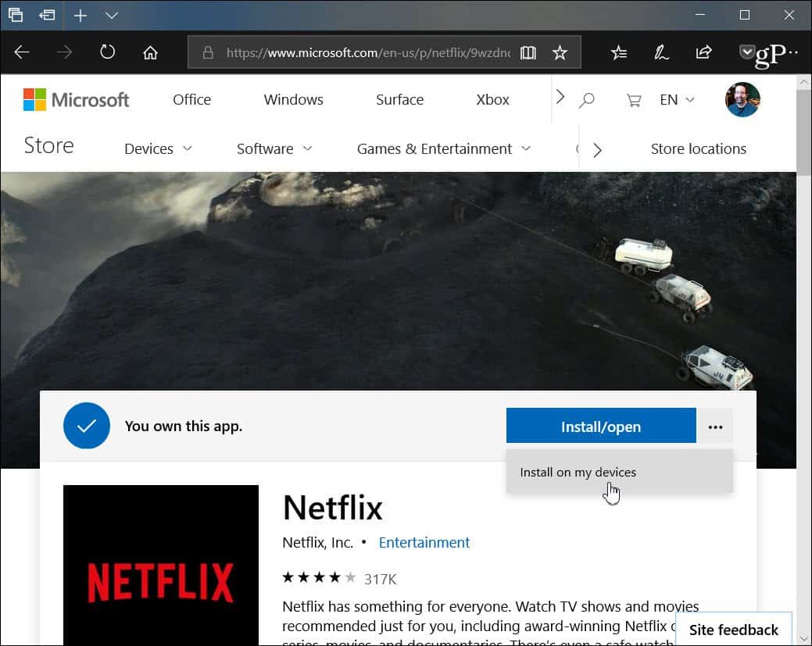The width and height of the screenshot is (812, 646).
Task: Click the 'You own this app.' text
Action: tap(184, 426)
